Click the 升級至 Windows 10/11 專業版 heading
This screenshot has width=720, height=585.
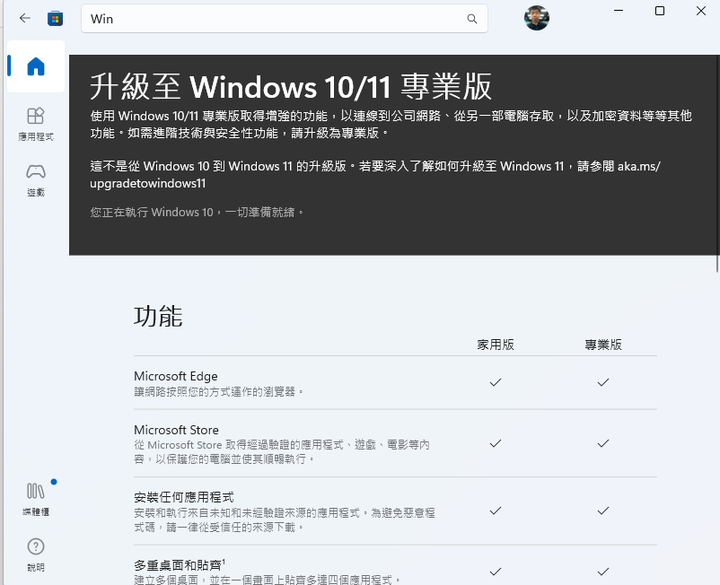pos(290,86)
